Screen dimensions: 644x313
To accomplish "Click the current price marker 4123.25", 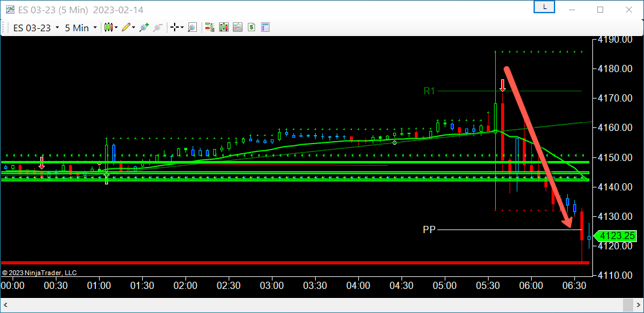I will [615, 236].
